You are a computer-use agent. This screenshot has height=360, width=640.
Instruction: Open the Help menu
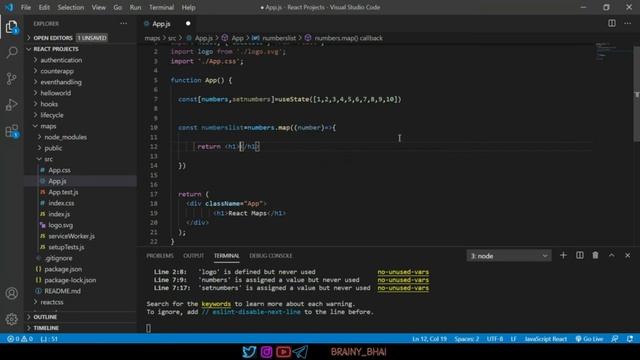click(x=188, y=7)
